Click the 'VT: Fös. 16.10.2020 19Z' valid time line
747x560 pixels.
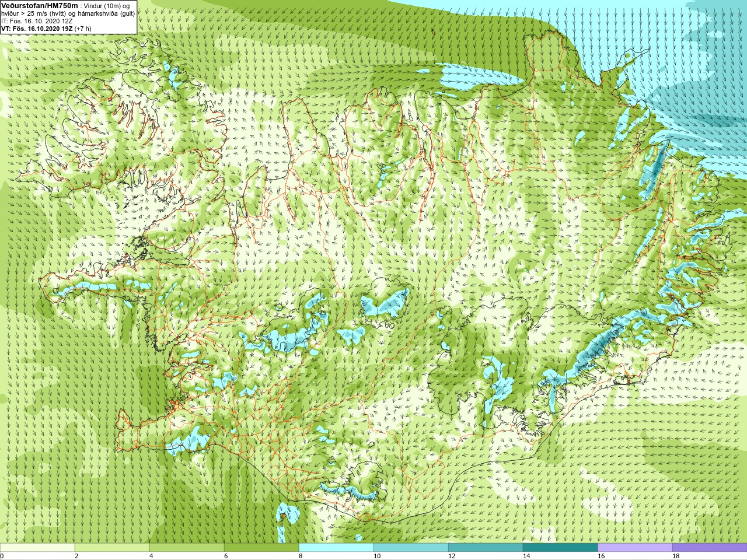37,29
